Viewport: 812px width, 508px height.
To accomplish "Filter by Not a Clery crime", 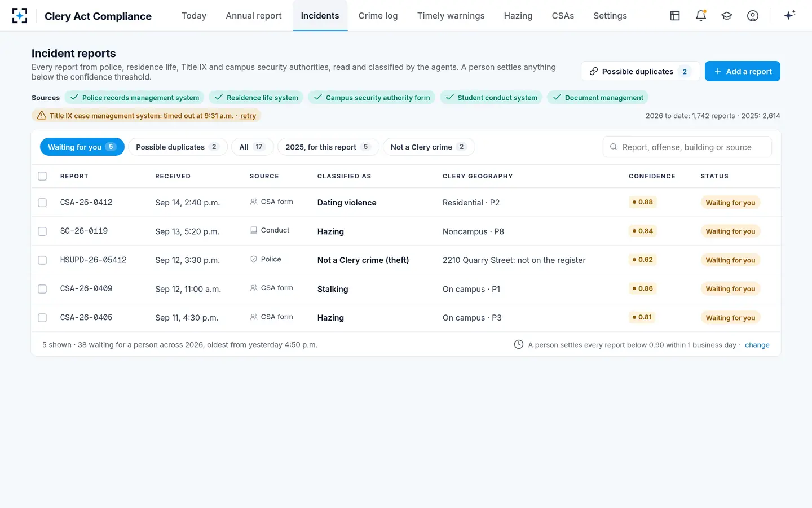I will [429, 147].
